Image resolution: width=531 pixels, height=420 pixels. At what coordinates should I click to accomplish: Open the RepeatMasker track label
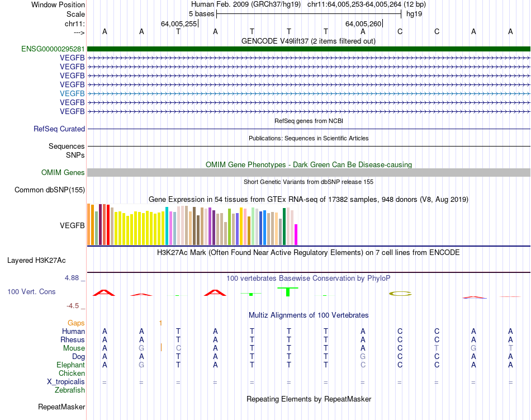pos(61,407)
